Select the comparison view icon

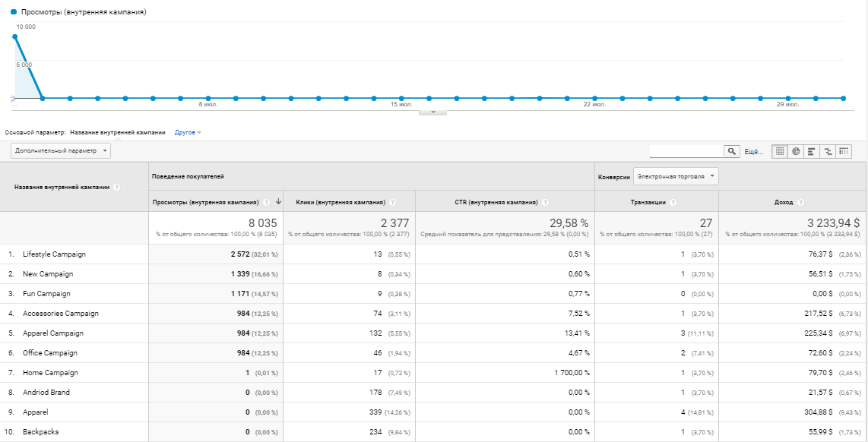pyautogui.click(x=828, y=151)
